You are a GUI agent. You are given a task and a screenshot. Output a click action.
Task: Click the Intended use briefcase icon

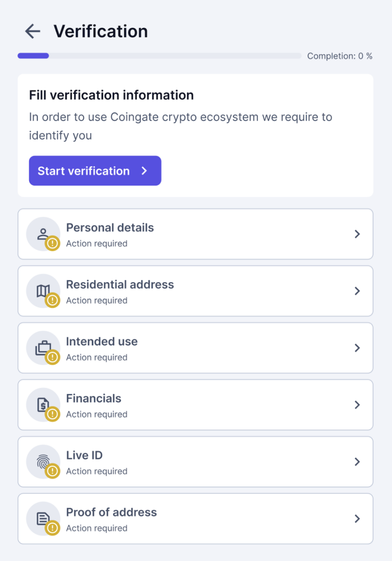(x=43, y=348)
